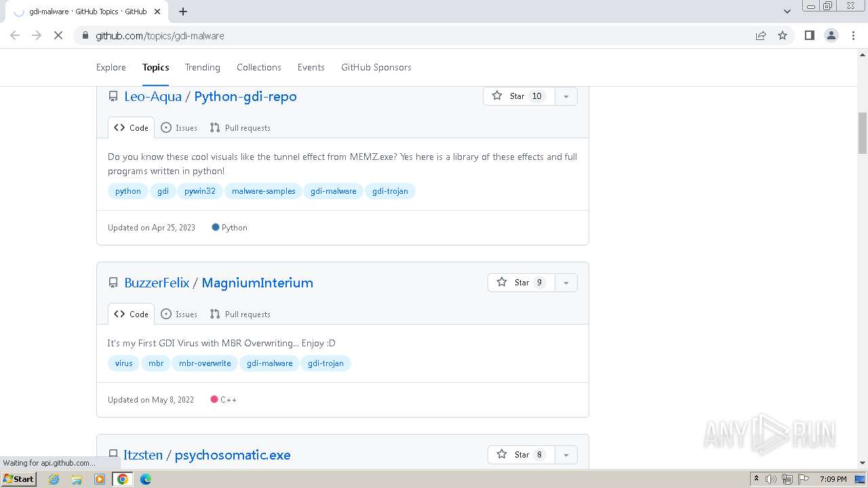Show hidden system tray icons
This screenshot has height=488, width=868.
(756, 479)
